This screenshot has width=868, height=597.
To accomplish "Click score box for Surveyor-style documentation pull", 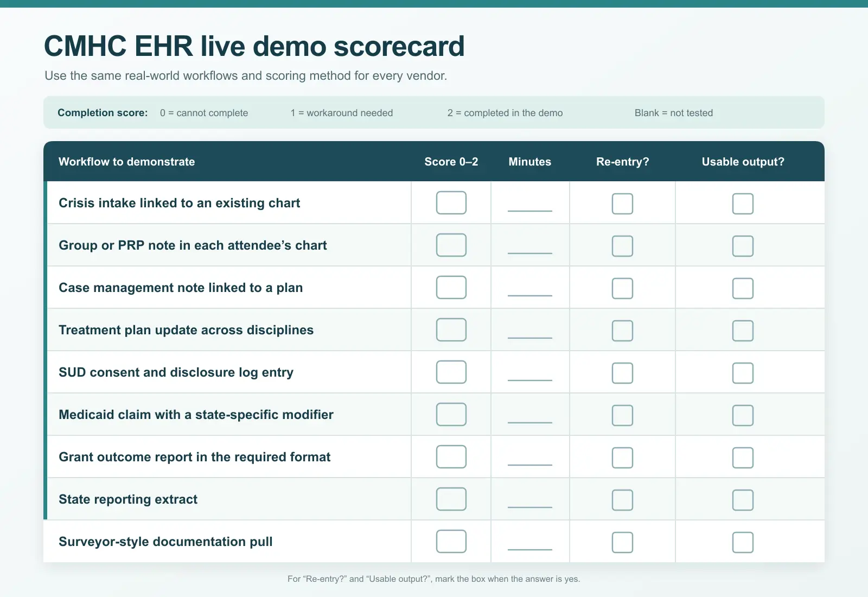I will coord(451,541).
